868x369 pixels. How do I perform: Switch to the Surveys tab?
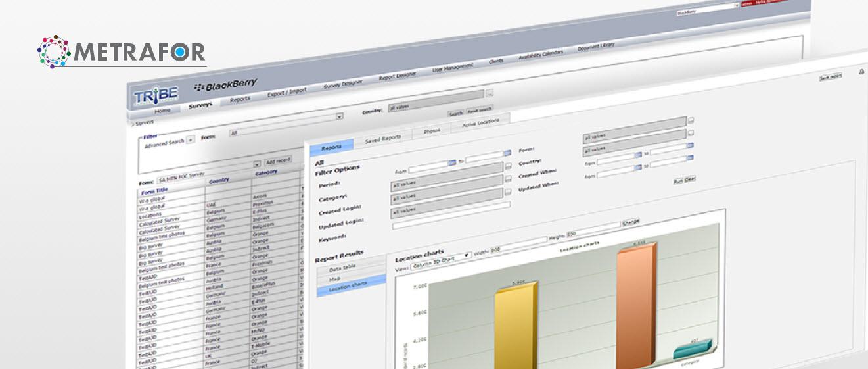coord(200,106)
